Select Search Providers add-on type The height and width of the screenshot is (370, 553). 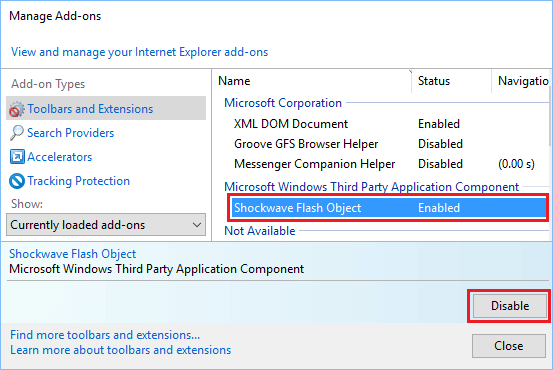pos(71,133)
